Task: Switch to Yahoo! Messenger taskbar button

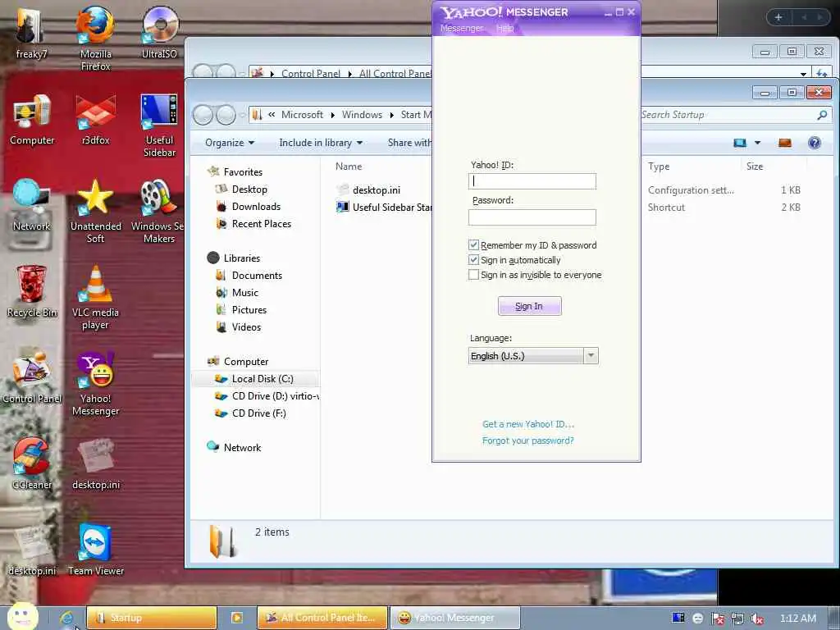Action: tap(454, 618)
